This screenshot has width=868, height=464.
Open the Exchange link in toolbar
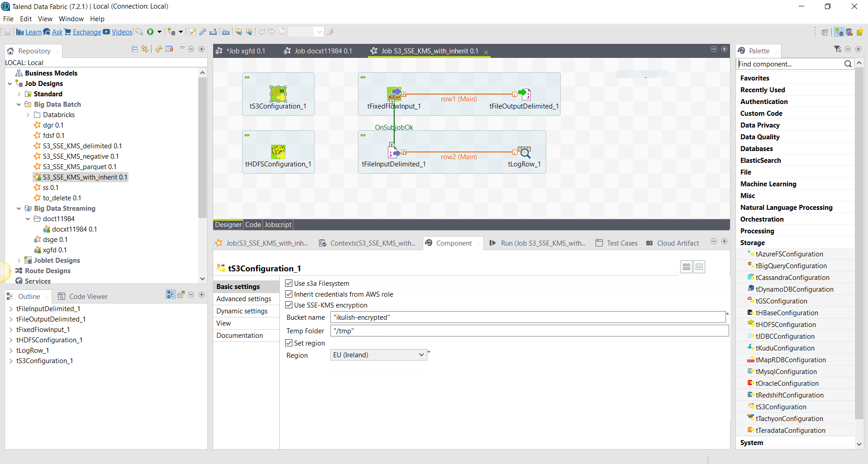pyautogui.click(x=87, y=32)
